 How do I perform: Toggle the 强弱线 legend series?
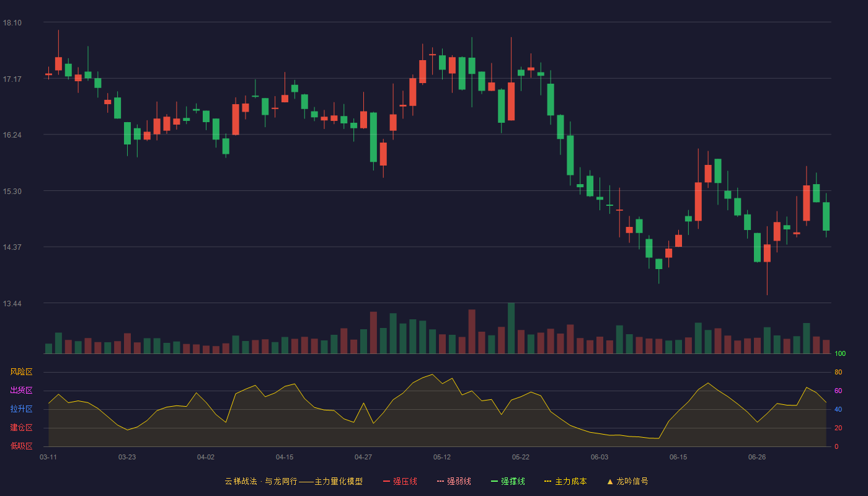click(x=454, y=481)
